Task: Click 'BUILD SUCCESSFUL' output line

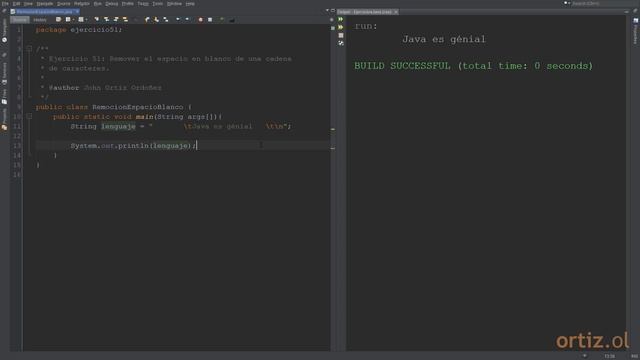Action: (473, 66)
